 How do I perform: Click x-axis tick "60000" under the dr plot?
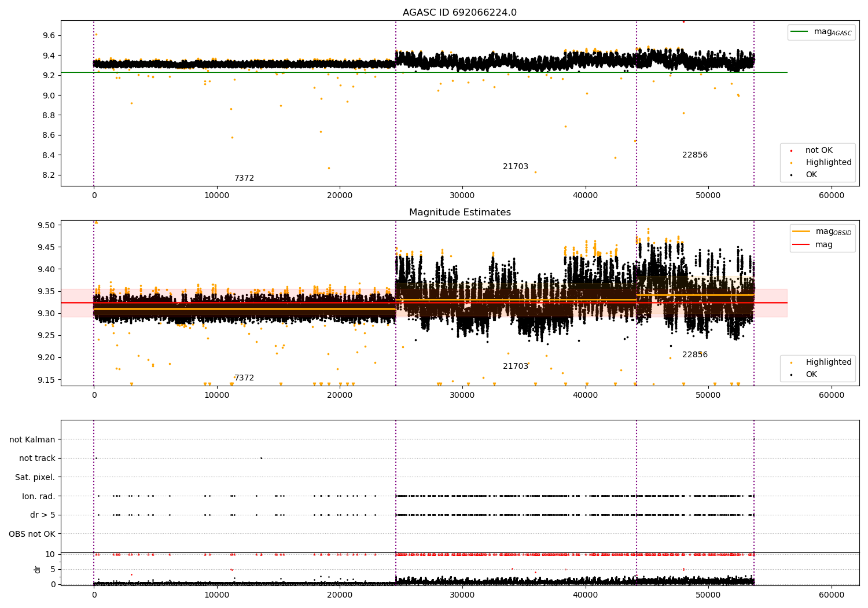tap(831, 595)
